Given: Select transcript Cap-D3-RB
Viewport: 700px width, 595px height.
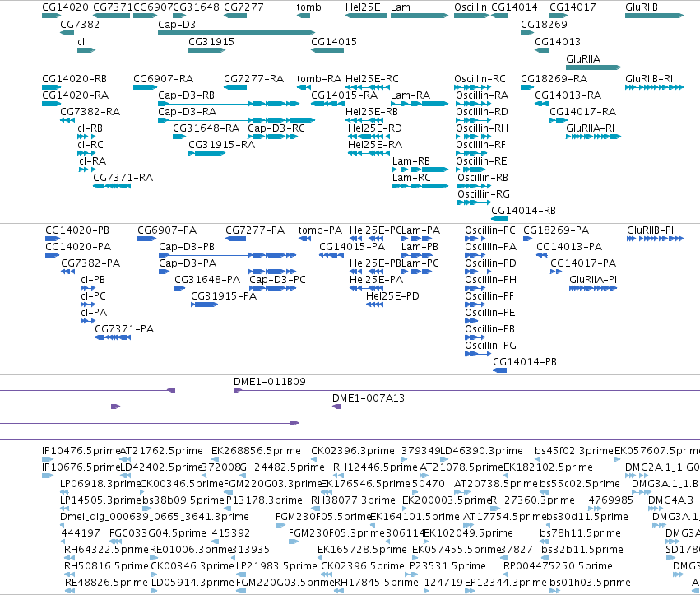Looking at the screenshot, I should coord(229,104).
